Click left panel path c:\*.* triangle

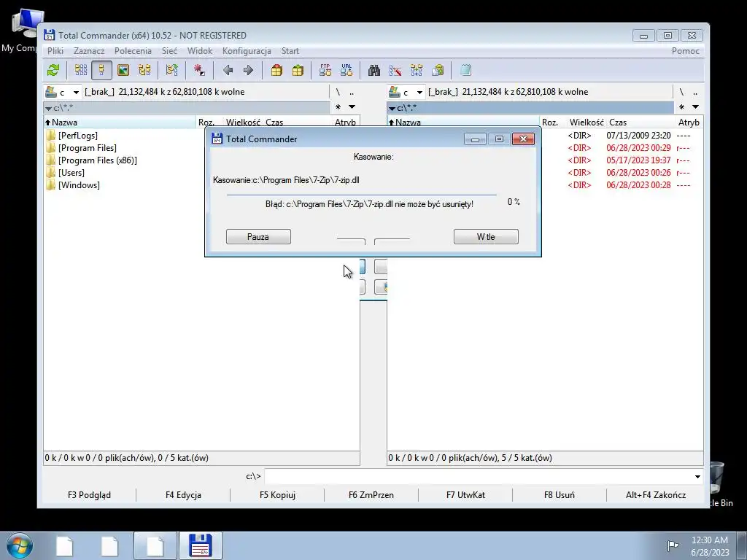tap(48, 109)
